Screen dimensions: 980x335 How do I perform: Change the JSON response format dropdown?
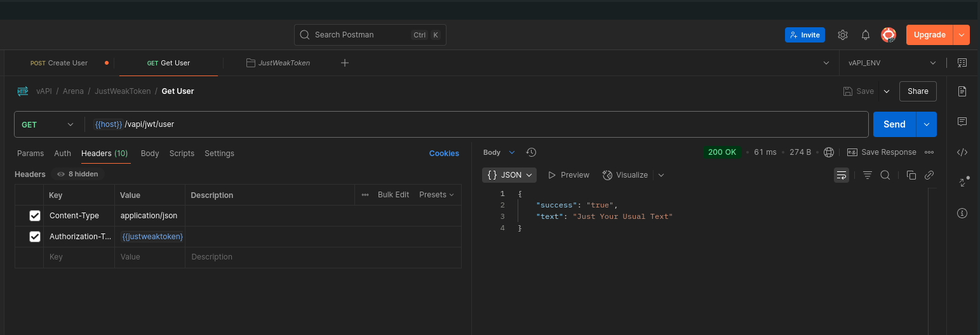(509, 175)
